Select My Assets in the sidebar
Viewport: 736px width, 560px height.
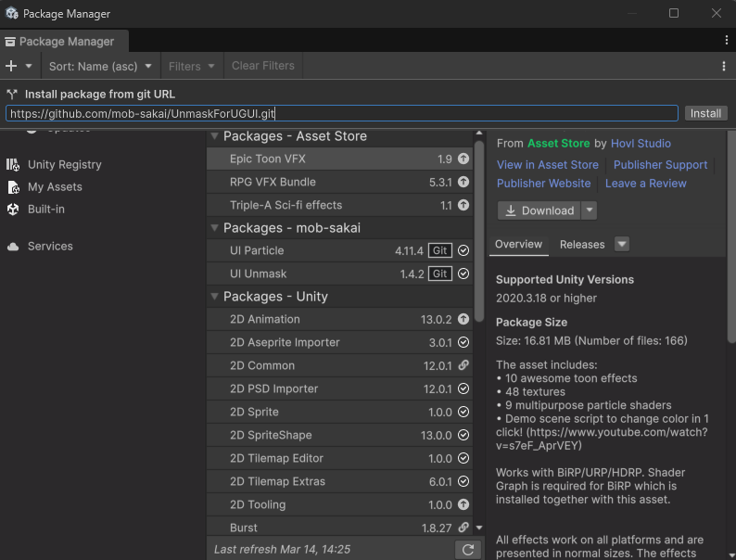(55, 187)
